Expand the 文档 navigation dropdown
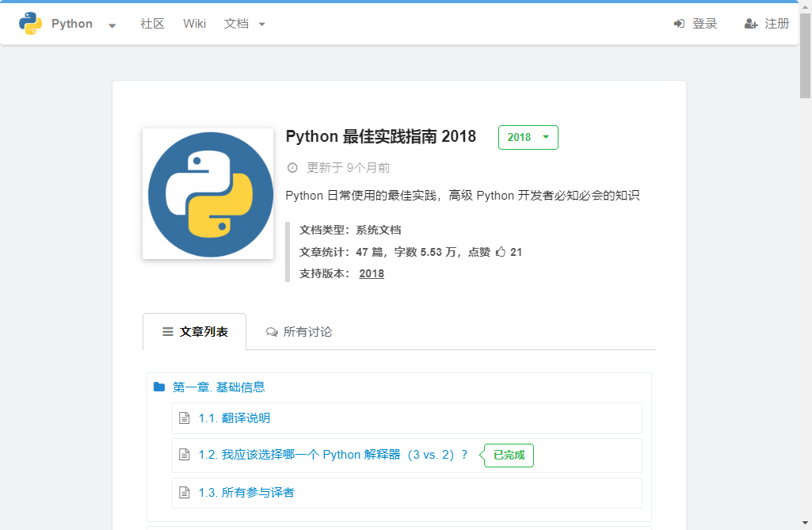812x530 pixels. click(245, 24)
